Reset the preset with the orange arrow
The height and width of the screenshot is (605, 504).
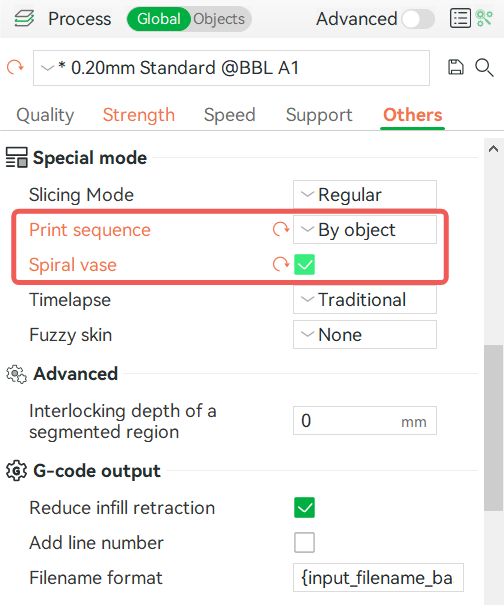[x=15, y=68]
